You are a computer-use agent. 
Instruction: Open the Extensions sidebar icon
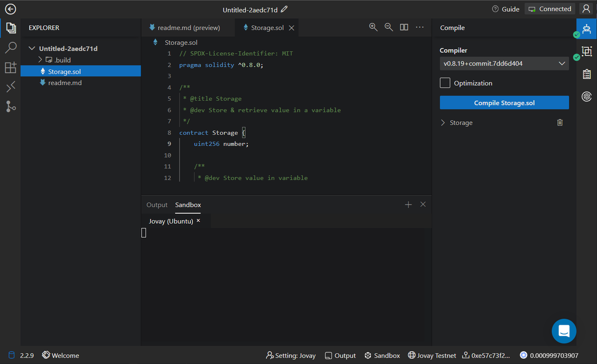point(10,68)
